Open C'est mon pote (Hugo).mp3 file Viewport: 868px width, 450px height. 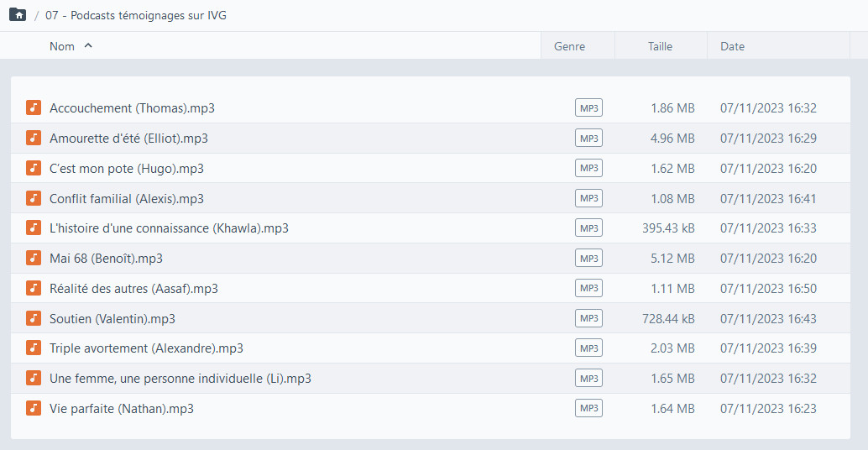click(126, 168)
